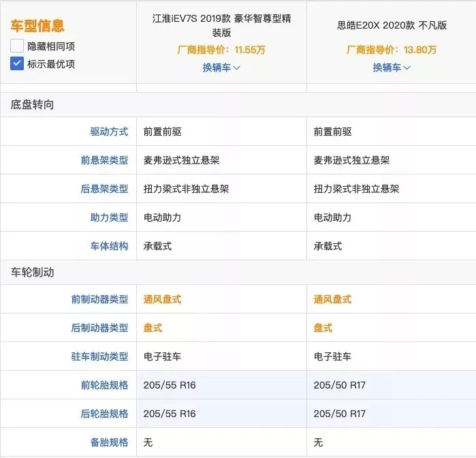The width and height of the screenshot is (476, 458).
Task: Click 无 spare tire value for 江淮iEV7S
Action: point(148,442)
